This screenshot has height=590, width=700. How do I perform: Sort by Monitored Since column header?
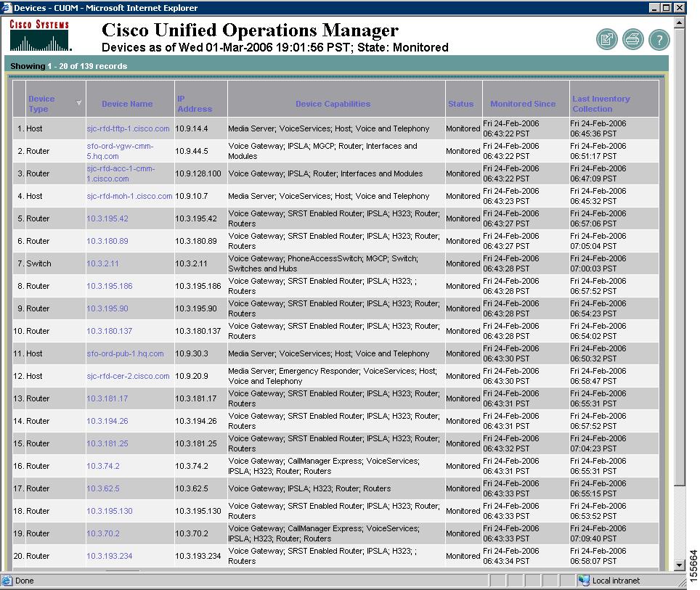tap(523, 104)
